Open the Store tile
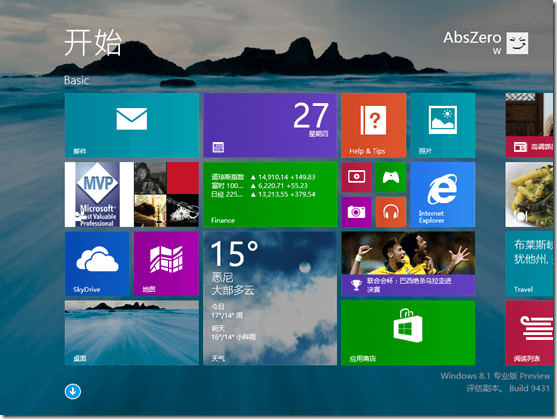Screen dimensions: 557x419 tap(408, 333)
